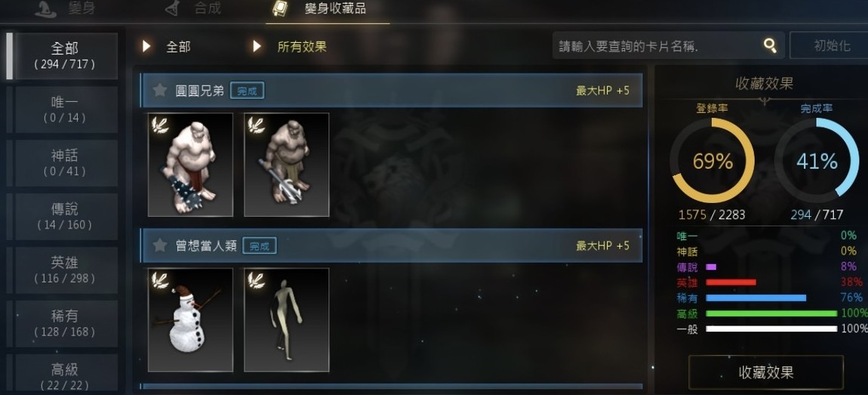This screenshot has width=868, height=395.
Task: Click the wizard hat 變身 icon
Action: [x=46, y=8]
